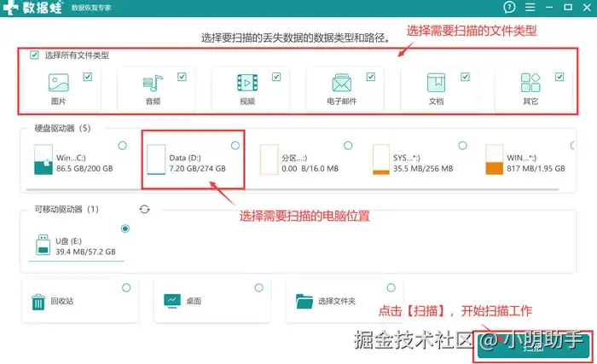The image size is (597, 364).
Task: Click the U盘 (E:) USB drive icon
Action: (x=43, y=245)
